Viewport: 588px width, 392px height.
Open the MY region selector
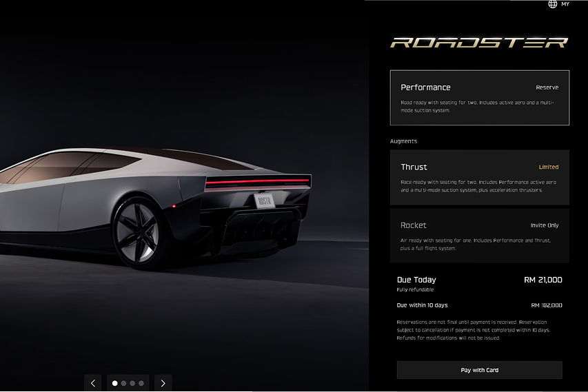565,4
